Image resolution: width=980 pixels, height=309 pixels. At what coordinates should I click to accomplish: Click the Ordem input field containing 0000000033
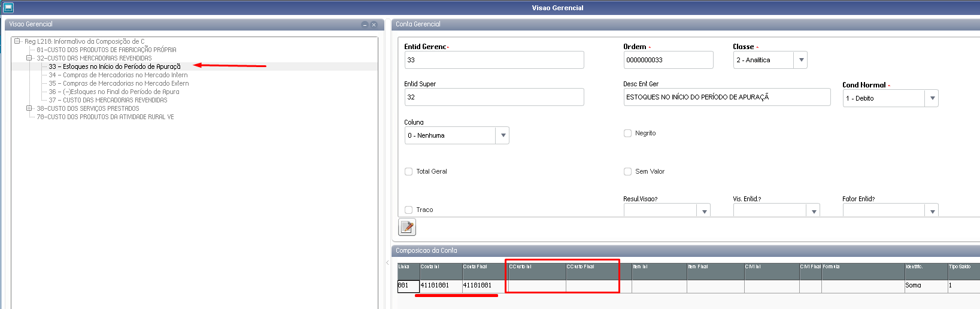(x=669, y=60)
